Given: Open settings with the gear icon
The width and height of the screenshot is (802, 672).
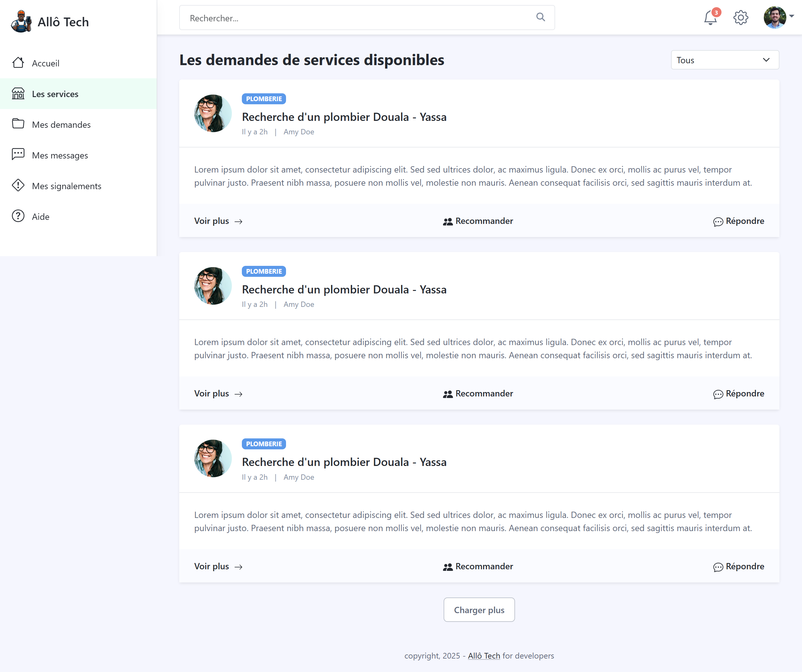Looking at the screenshot, I should click(x=741, y=18).
